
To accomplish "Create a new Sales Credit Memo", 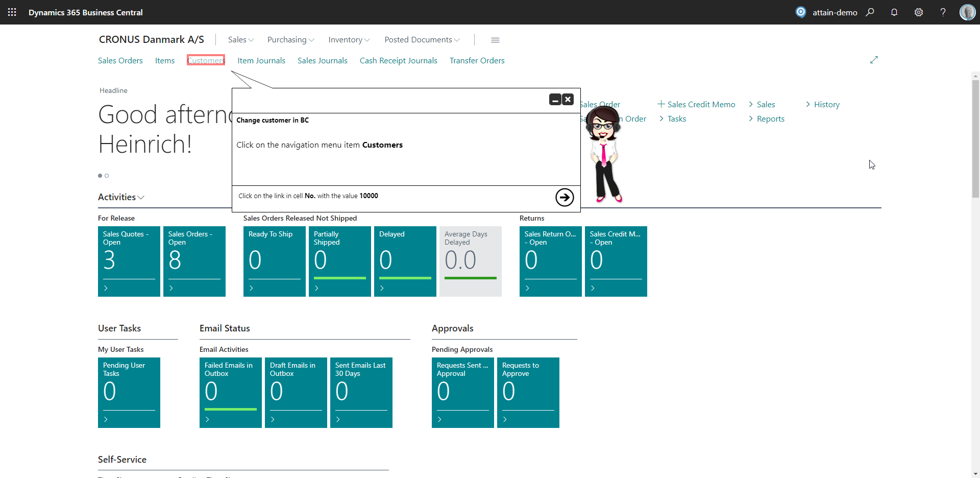I will (697, 104).
